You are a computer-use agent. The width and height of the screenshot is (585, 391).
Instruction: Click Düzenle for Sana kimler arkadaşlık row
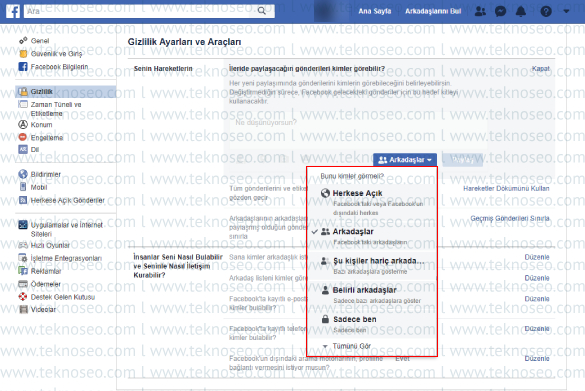click(537, 257)
